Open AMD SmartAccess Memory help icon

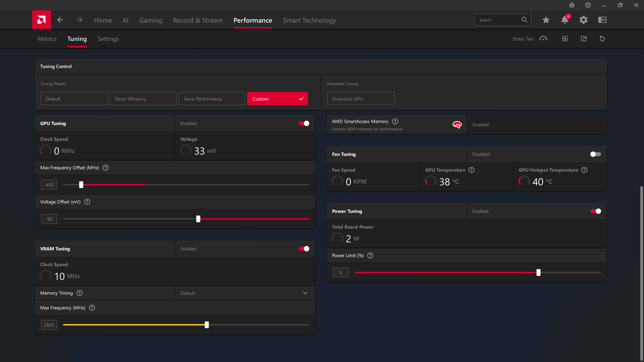[395, 121]
